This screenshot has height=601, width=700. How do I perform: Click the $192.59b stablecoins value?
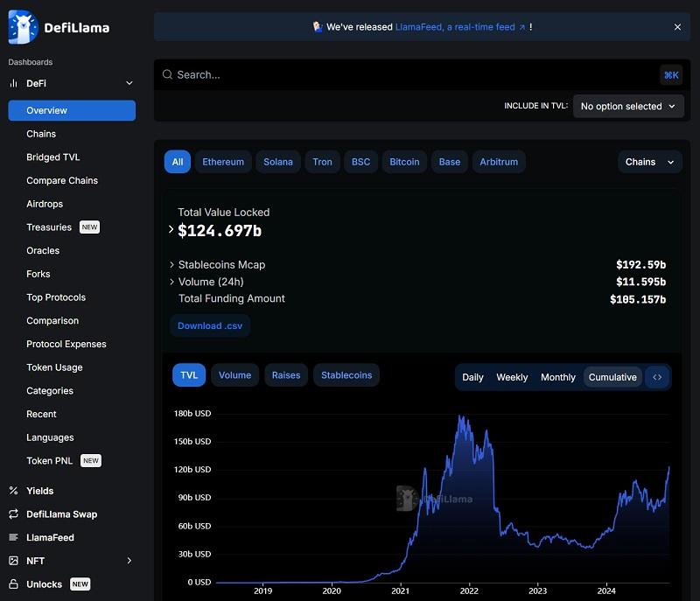(640, 264)
